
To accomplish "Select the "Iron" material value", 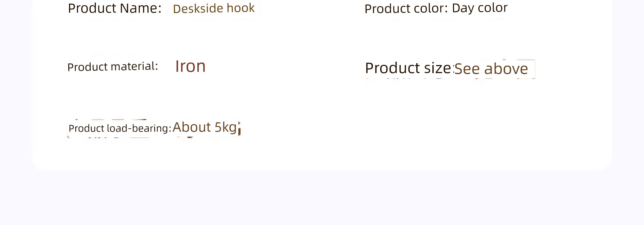I will pyautogui.click(x=190, y=66).
